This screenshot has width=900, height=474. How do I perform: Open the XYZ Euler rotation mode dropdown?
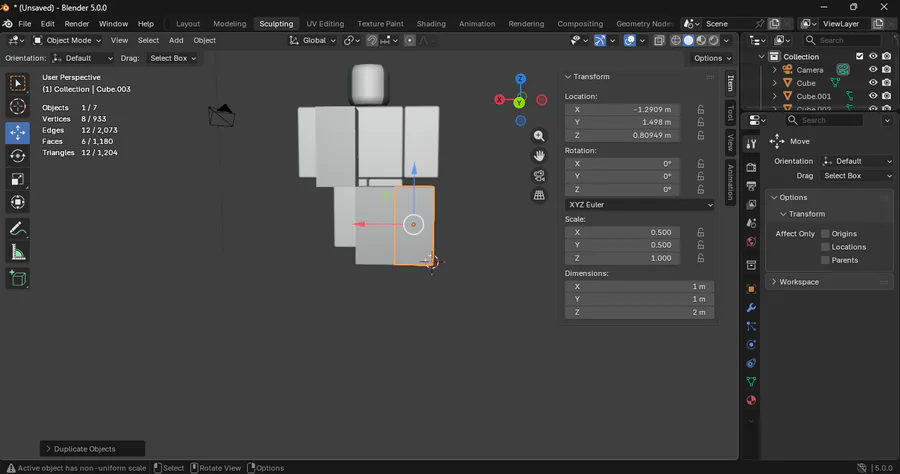pyautogui.click(x=639, y=205)
